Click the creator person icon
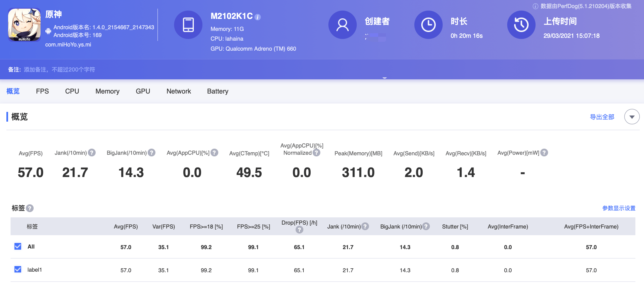This screenshot has width=644, height=285. click(x=343, y=25)
